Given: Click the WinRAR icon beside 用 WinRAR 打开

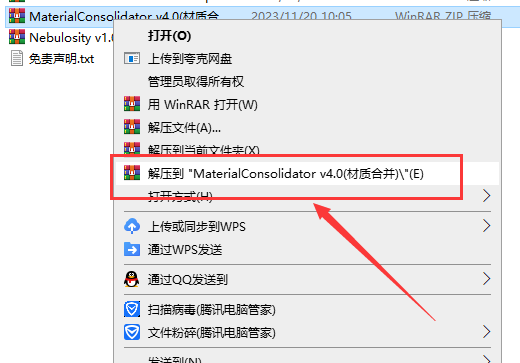Looking at the screenshot, I should [x=132, y=104].
